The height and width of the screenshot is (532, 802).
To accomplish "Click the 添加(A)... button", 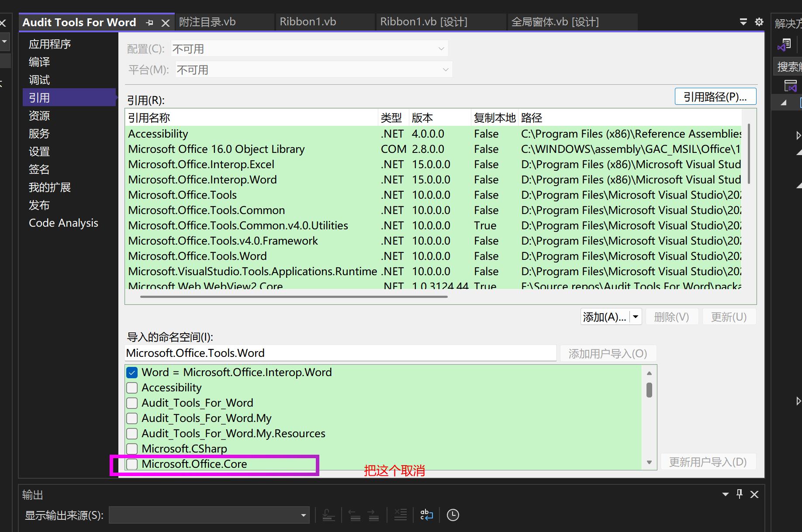I will pyautogui.click(x=605, y=317).
